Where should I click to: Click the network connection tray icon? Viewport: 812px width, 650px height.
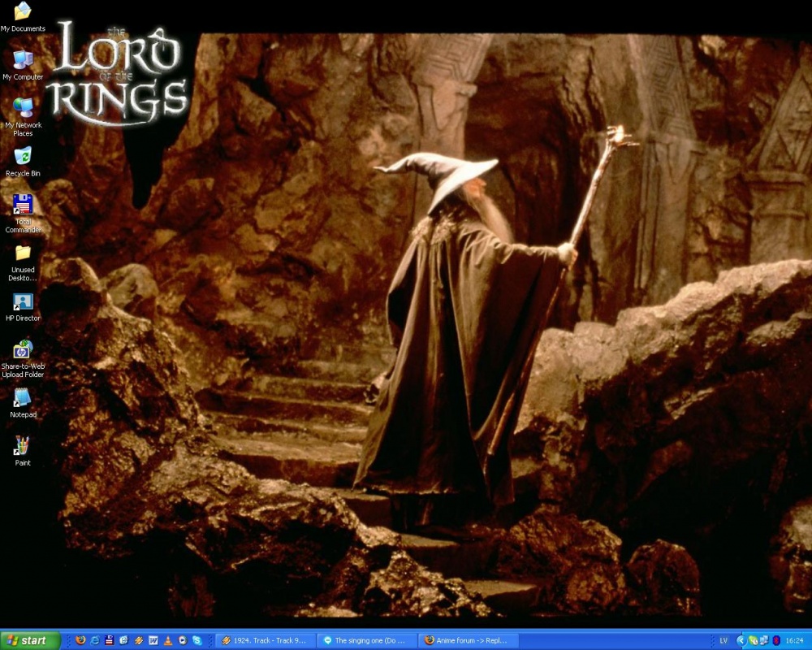(764, 641)
